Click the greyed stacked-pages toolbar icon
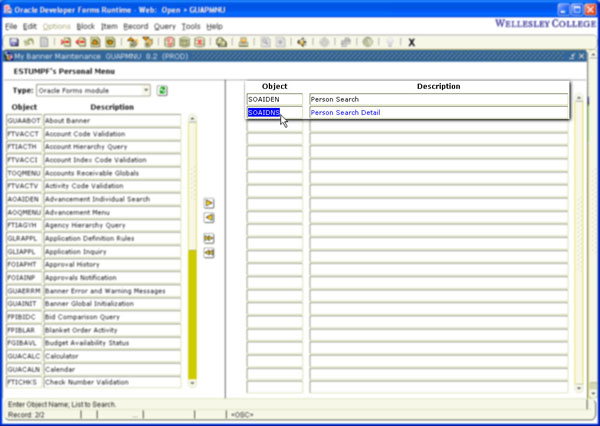 click(346, 42)
